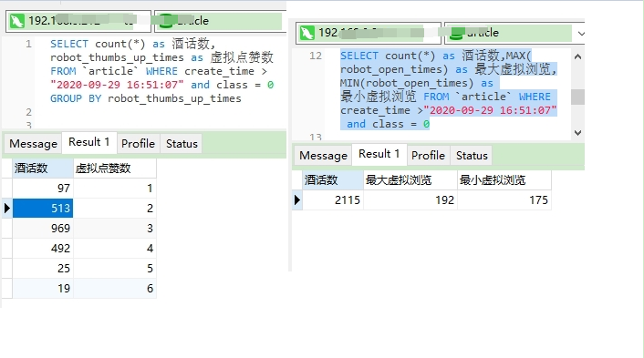Select the Result 1 tab in the right window
Screen dimensions: 644x358
point(379,154)
